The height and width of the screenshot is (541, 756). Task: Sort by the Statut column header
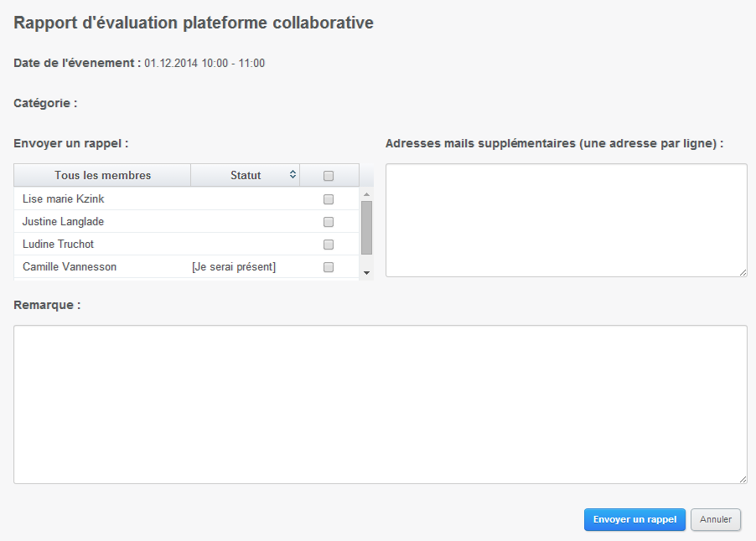pos(245,175)
